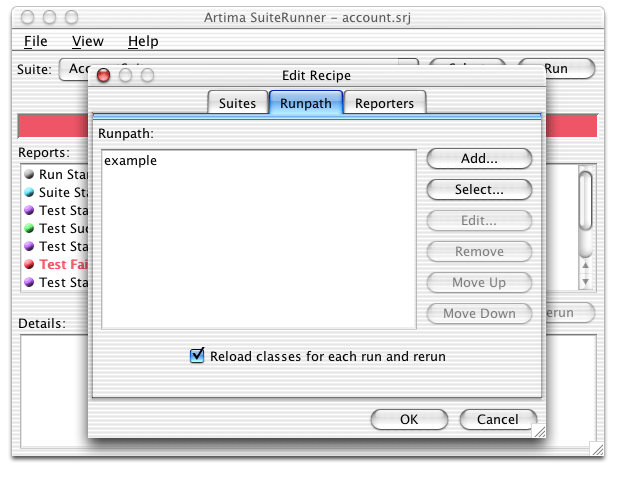621x482 pixels.
Task: Click the Reports scrollbar up arrow
Action: (585, 265)
